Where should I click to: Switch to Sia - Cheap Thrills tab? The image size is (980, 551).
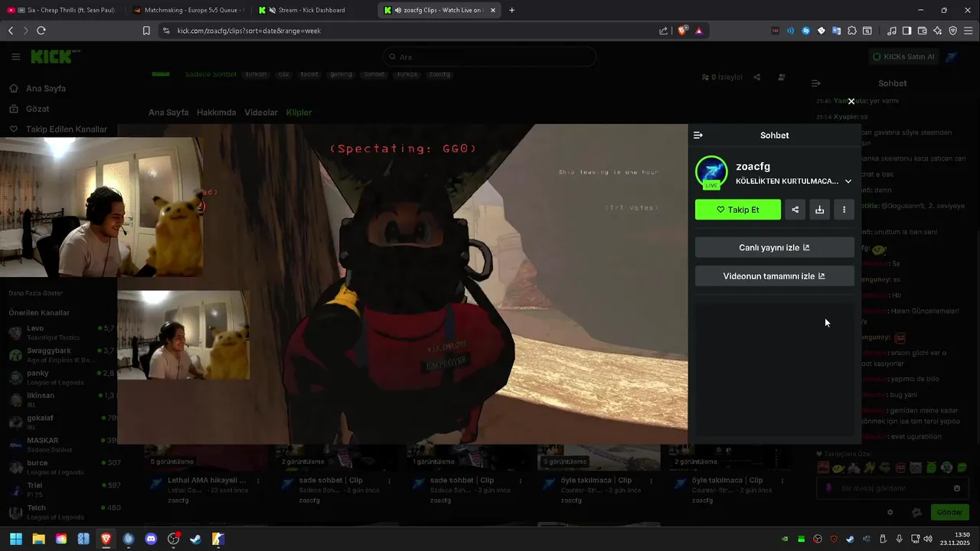pos(63,10)
